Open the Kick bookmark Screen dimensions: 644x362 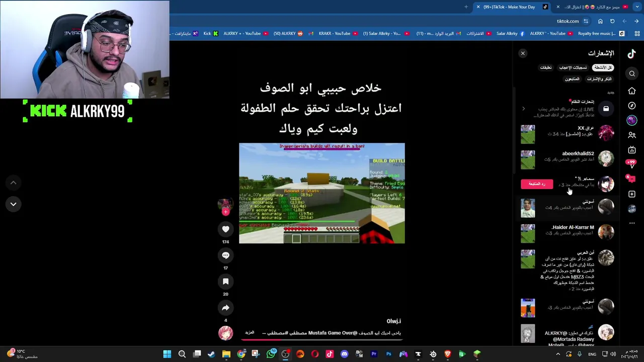point(211,34)
